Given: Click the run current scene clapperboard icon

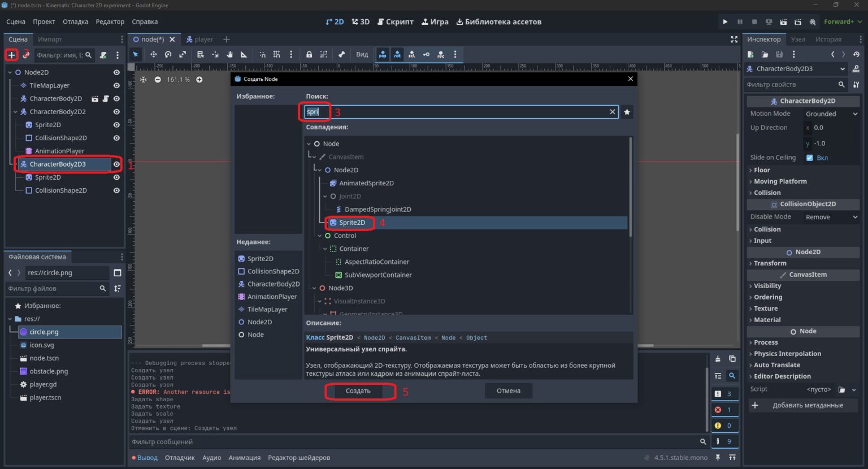Looking at the screenshot, I should coord(783,22).
